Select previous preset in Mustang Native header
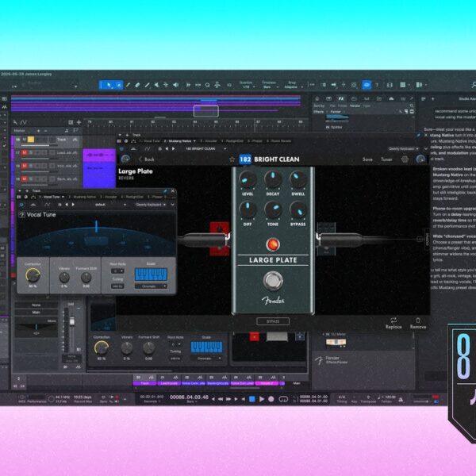Image resolution: width=476 pixels, height=476 pixels. tap(167, 149)
